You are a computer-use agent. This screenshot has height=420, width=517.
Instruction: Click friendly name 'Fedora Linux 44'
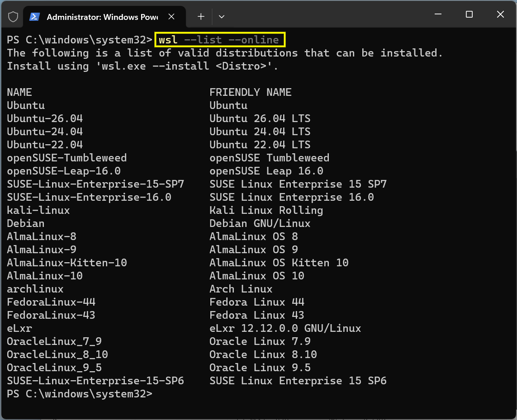point(257,302)
